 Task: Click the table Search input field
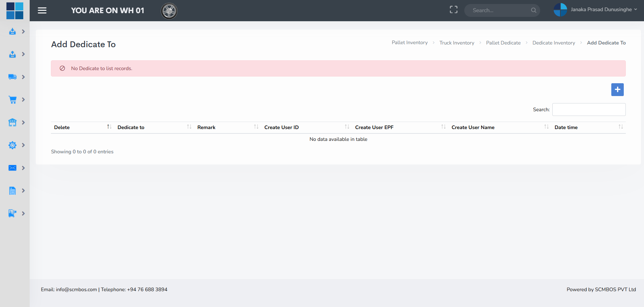tap(589, 110)
